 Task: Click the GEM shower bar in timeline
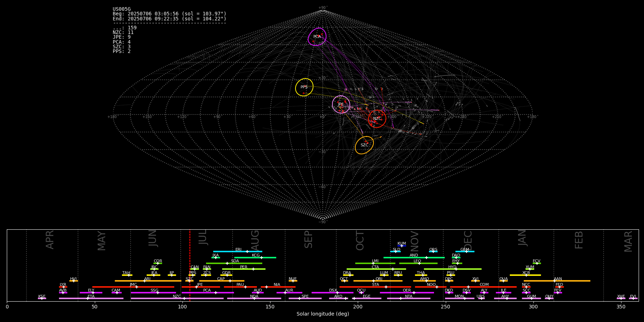point(465,252)
